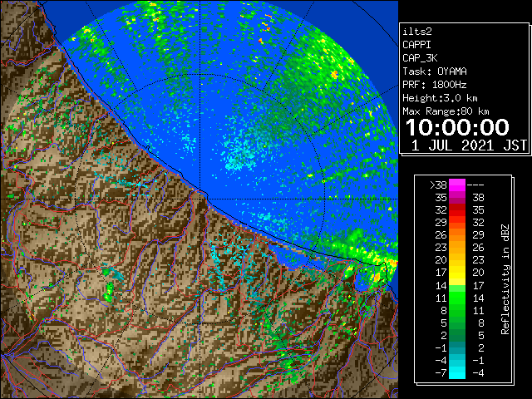532x399 pixels.
Task: Click the "---" legend label
Action: (475, 185)
